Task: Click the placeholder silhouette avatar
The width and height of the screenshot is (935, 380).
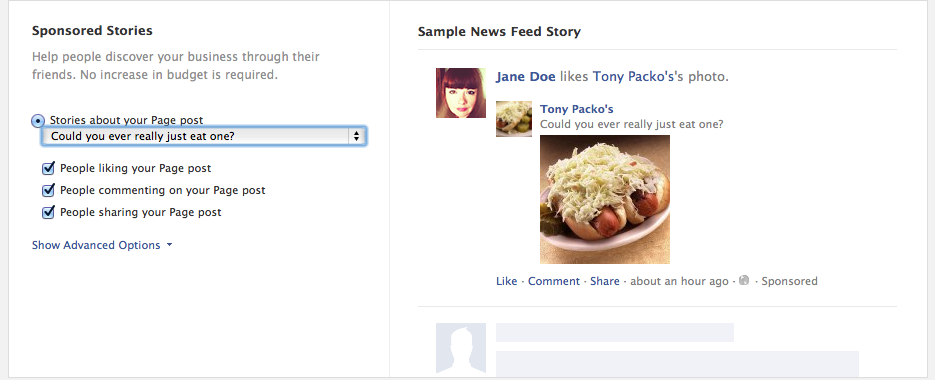Action: pos(461,348)
